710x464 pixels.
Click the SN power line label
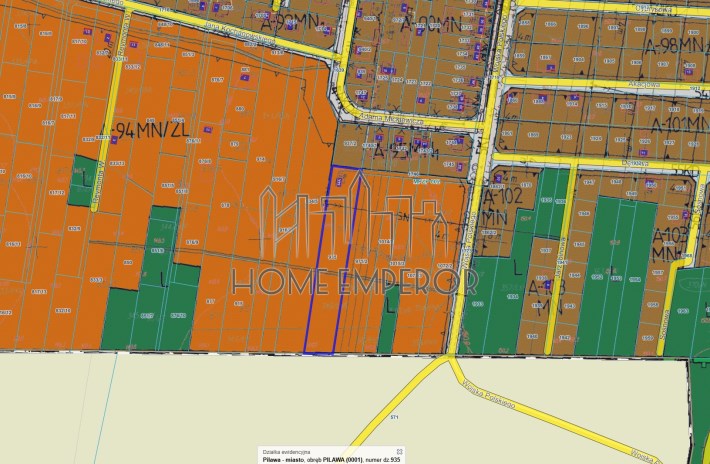click(x=403, y=217)
